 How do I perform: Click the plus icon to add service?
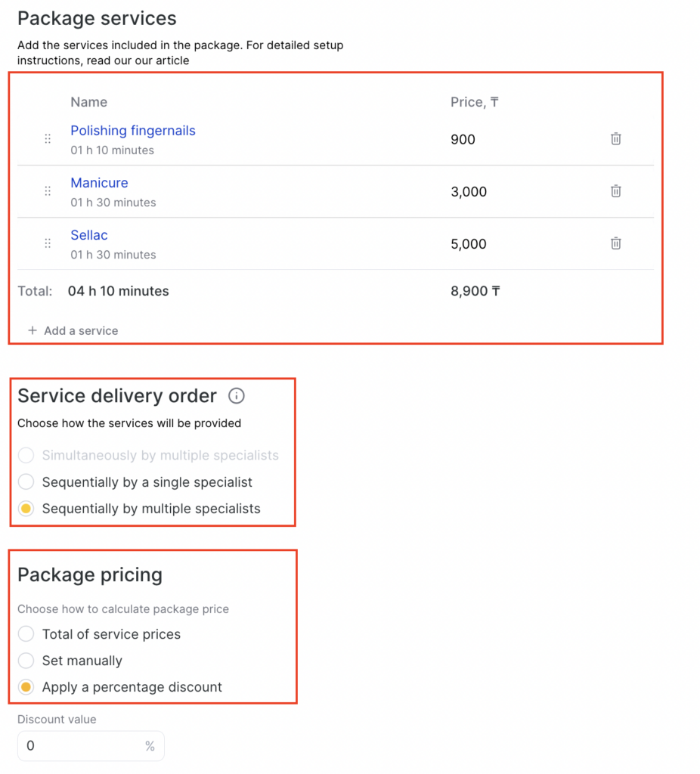coord(33,331)
